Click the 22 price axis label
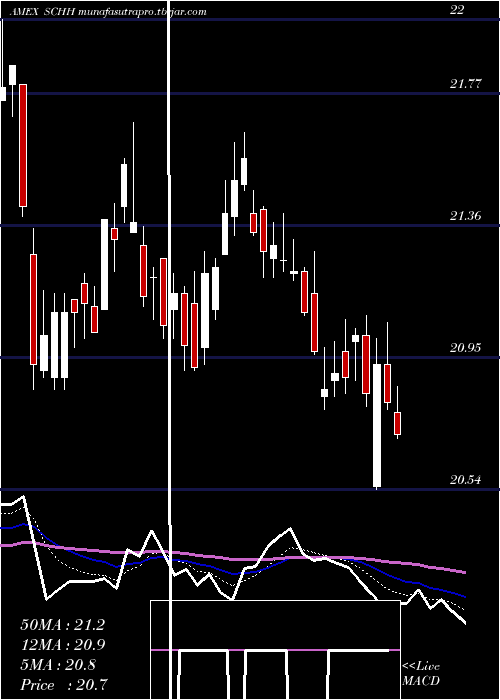This screenshot has height=700, width=500. pyautogui.click(x=457, y=10)
